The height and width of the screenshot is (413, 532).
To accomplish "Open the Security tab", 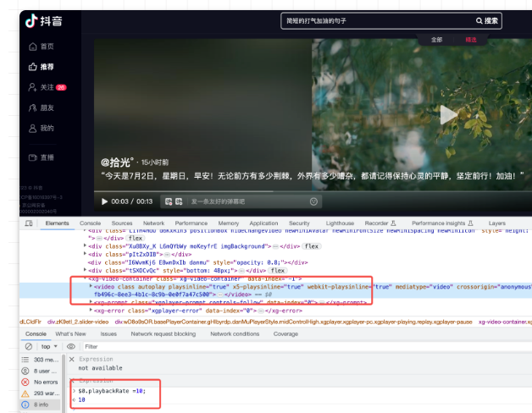I will pyautogui.click(x=299, y=223).
